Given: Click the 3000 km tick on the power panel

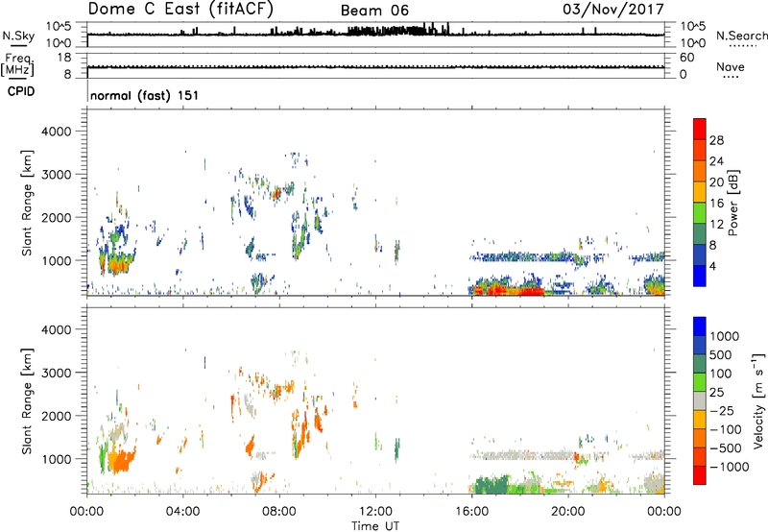Looking at the screenshot, I should pos(56,175).
